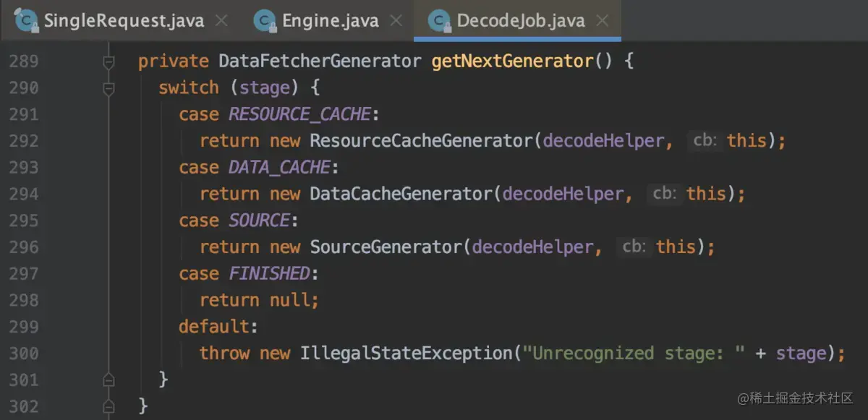Click the DataFetcherGenerator return type
868x420 pixels.
320,61
